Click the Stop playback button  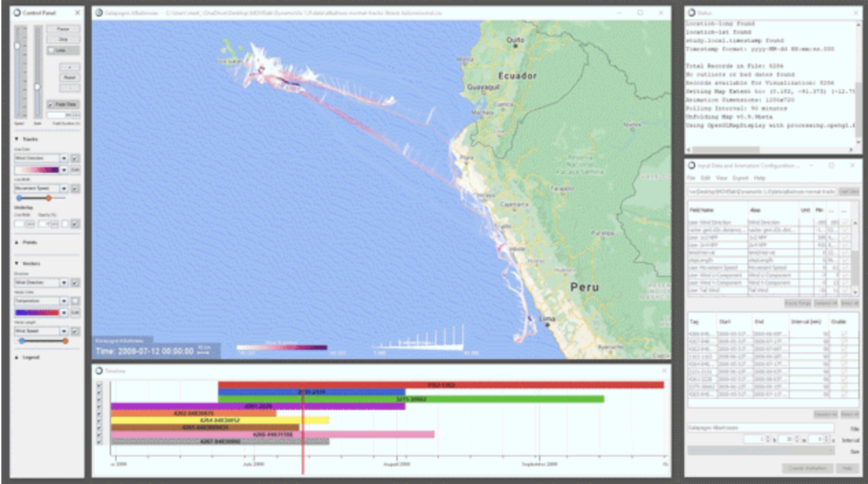point(63,40)
